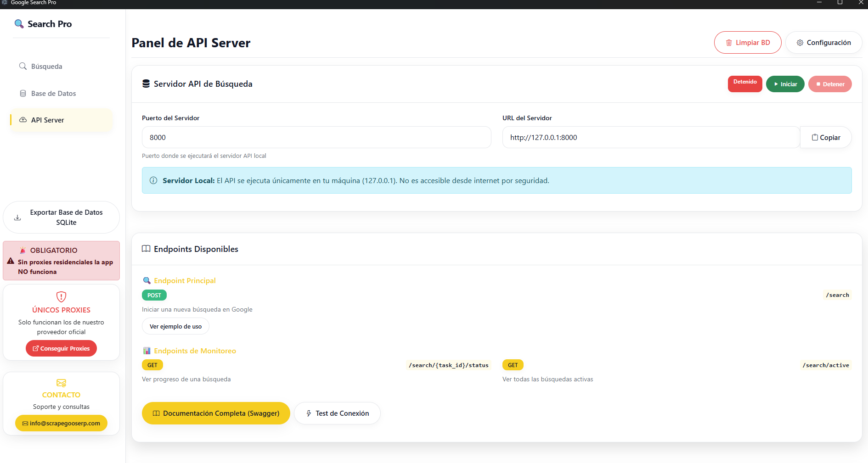
Task: Copy the server URL with Copiar
Action: click(x=826, y=138)
